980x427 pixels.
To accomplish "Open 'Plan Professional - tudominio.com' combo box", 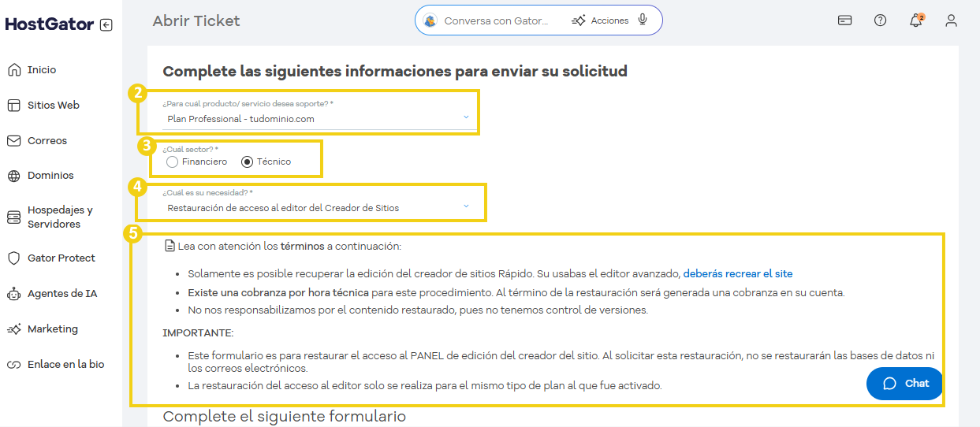I will (x=319, y=119).
